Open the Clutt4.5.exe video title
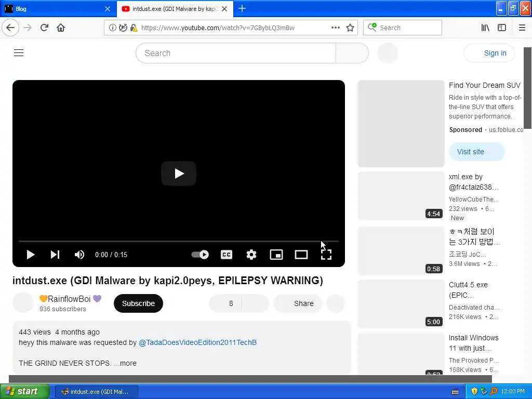 pos(468,290)
